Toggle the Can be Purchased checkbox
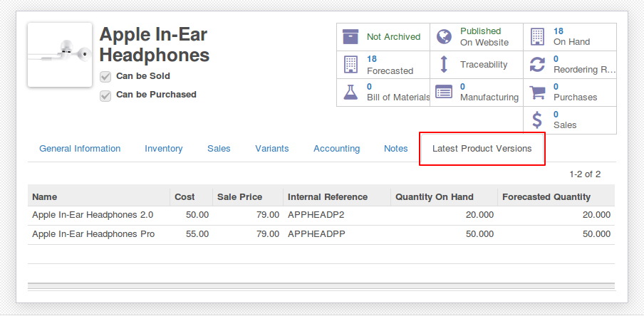The image size is (644, 316). coord(105,95)
